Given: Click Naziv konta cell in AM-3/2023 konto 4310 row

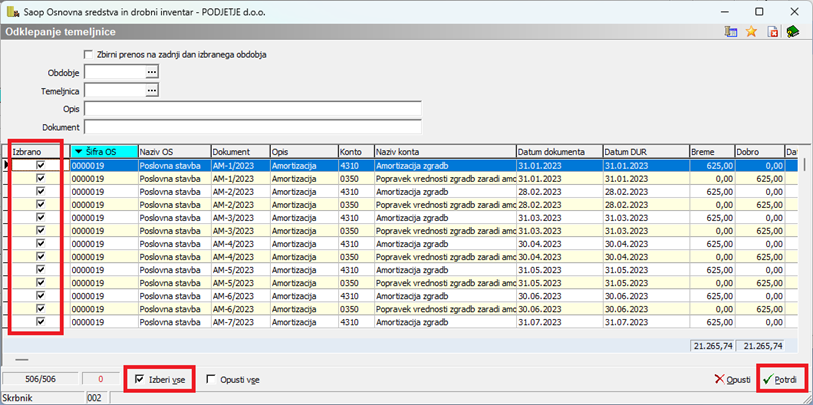Looking at the screenshot, I should point(445,217).
